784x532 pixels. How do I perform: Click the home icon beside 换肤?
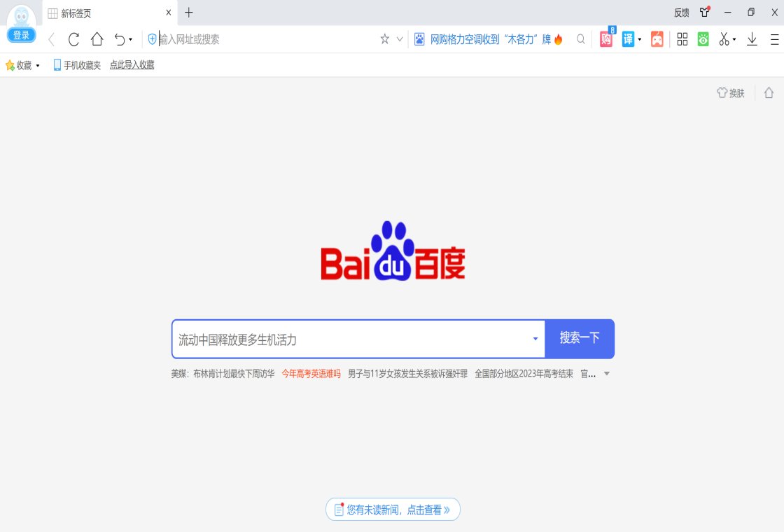coord(769,92)
